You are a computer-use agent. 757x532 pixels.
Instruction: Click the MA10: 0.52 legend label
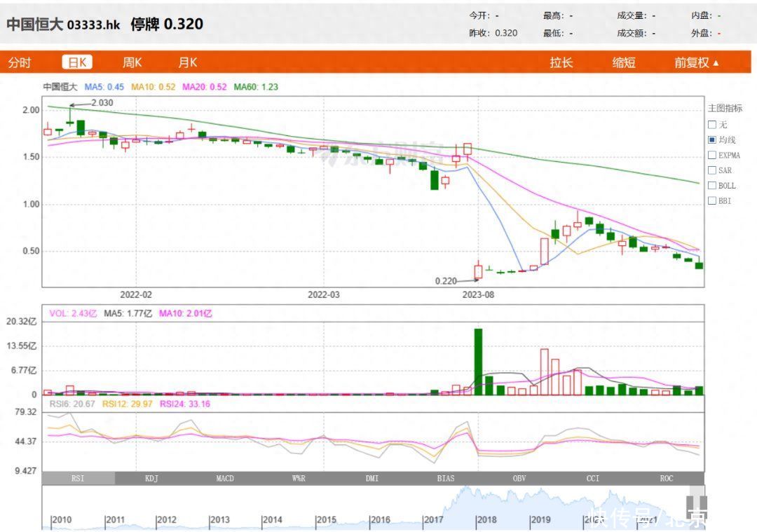click(154, 87)
